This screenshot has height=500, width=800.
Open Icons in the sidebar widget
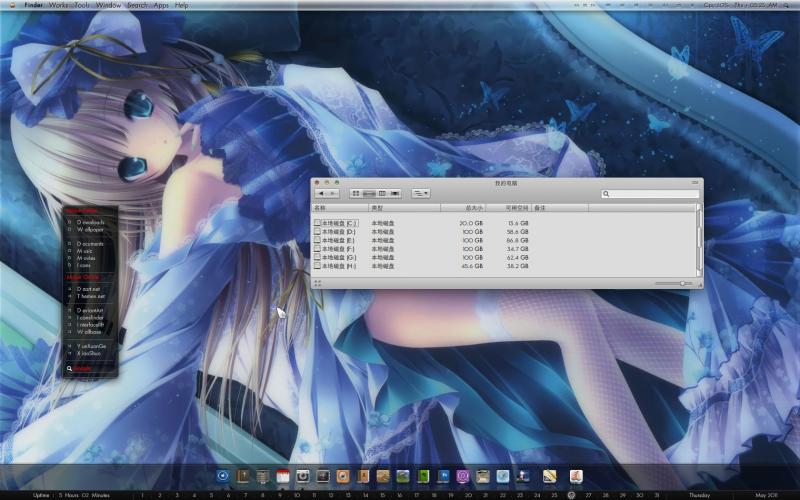(x=84, y=265)
